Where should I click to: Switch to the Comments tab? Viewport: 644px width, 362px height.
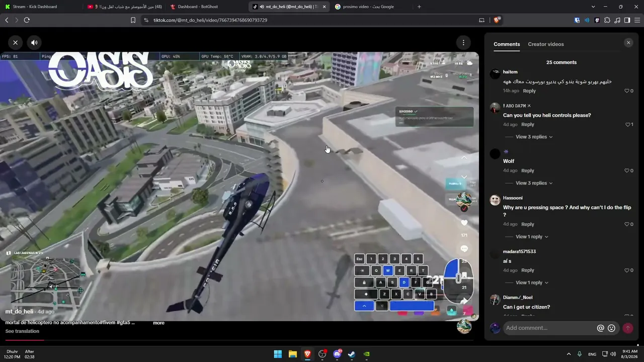pos(507,44)
